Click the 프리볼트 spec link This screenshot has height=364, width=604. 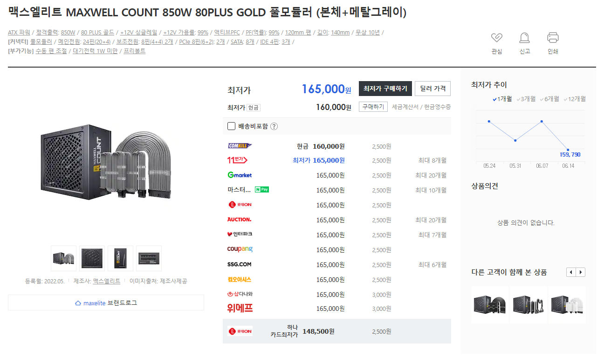point(134,51)
